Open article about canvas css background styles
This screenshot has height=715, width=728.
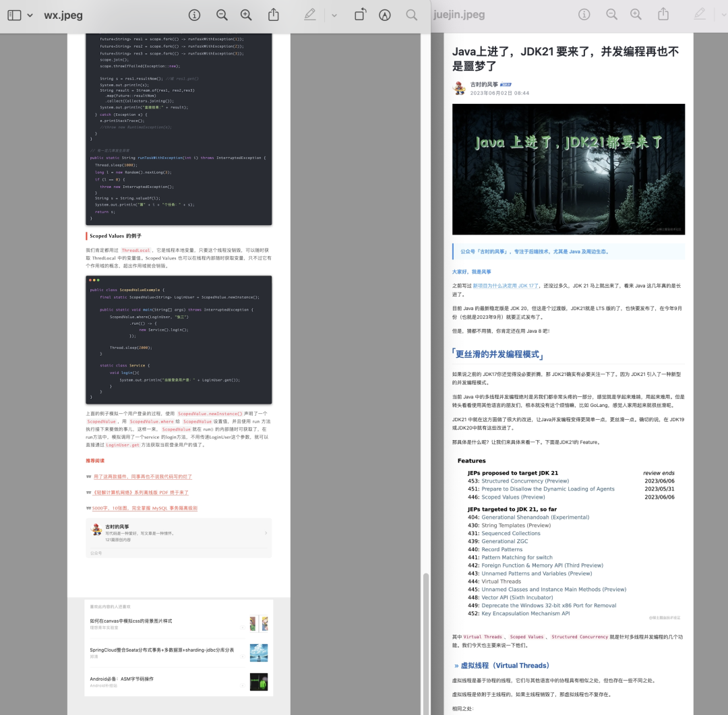click(x=131, y=621)
